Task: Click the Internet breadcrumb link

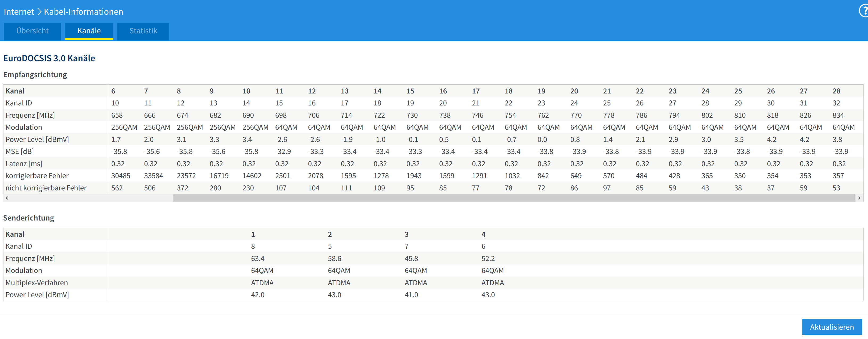Action: point(19,12)
